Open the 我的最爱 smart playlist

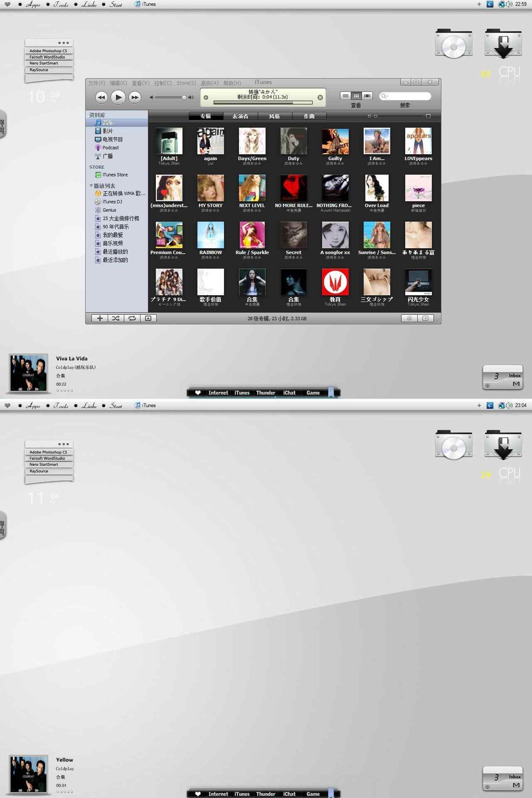coord(117,235)
